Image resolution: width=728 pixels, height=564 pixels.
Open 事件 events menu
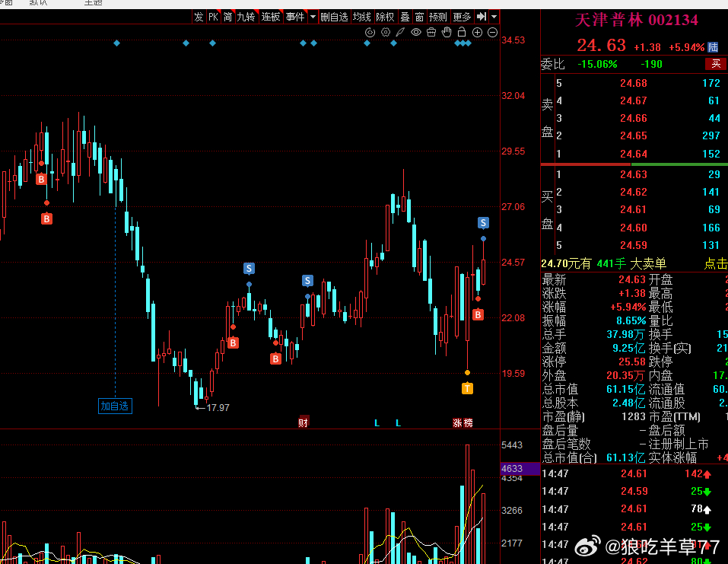click(x=295, y=17)
